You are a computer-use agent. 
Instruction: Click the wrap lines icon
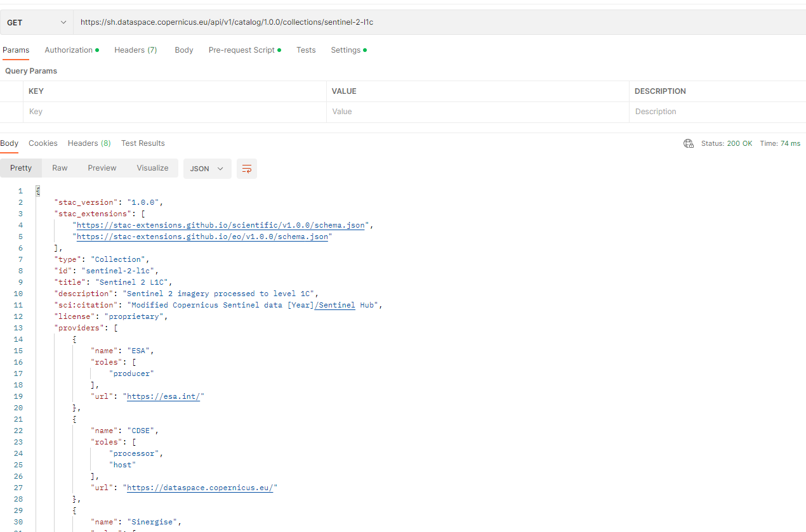247,169
